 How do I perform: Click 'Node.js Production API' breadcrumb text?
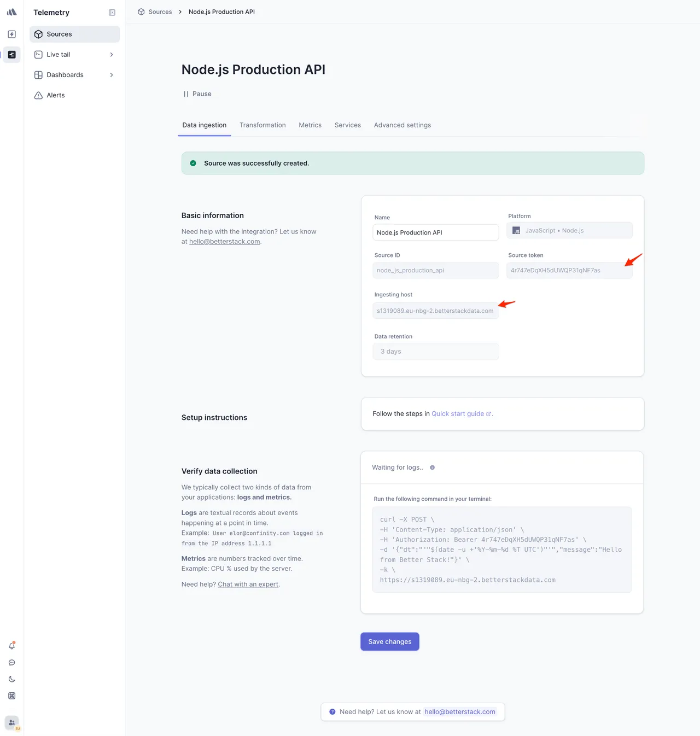(x=221, y=11)
